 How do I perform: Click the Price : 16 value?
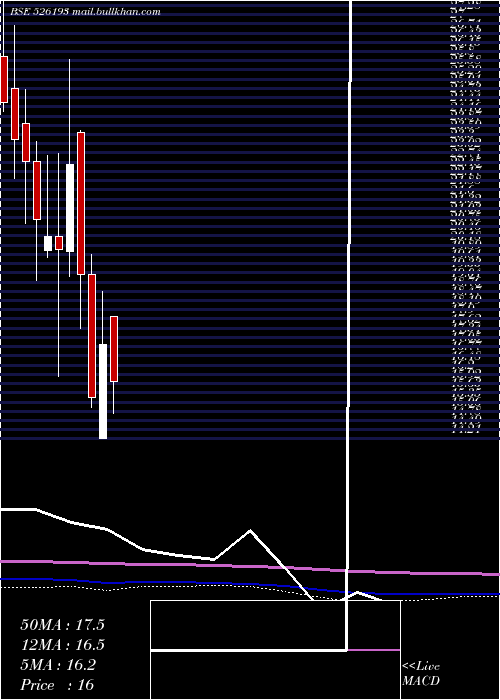coord(57,685)
